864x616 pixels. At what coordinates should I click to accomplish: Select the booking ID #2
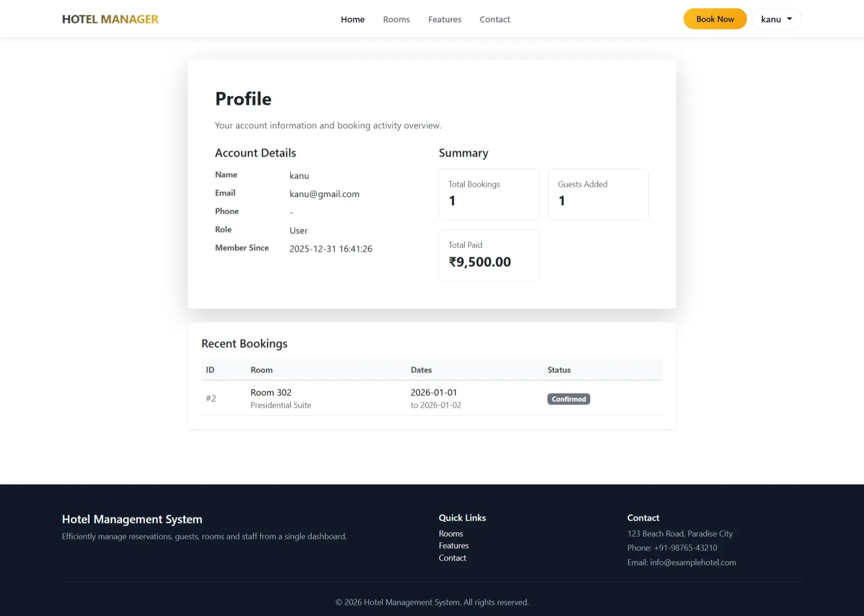tap(211, 398)
